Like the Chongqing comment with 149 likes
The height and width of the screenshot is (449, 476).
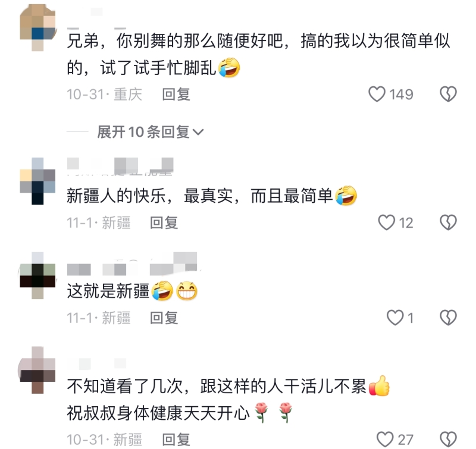(x=377, y=94)
